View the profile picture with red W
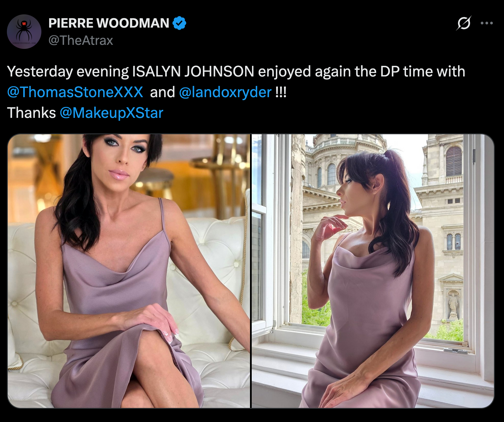 24,32
